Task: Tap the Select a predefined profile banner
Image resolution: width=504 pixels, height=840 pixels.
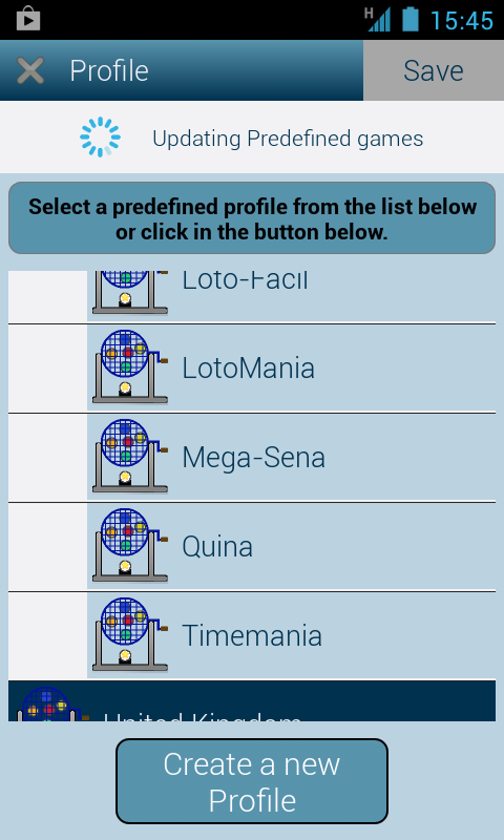Action: [x=252, y=218]
